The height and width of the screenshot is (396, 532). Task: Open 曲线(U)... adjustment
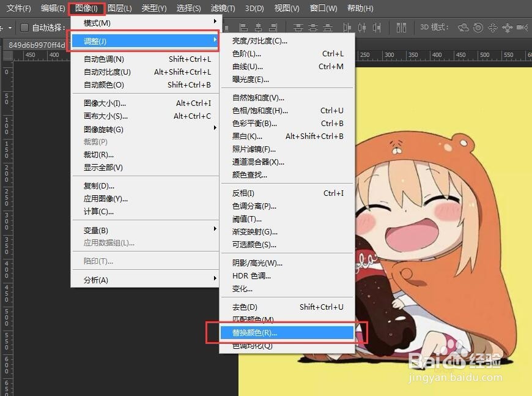pyautogui.click(x=287, y=67)
